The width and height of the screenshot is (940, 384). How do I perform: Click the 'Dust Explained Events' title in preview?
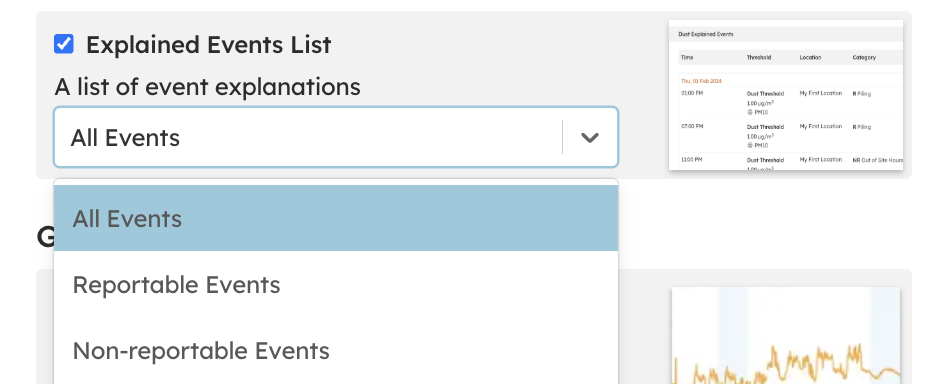pyautogui.click(x=706, y=34)
